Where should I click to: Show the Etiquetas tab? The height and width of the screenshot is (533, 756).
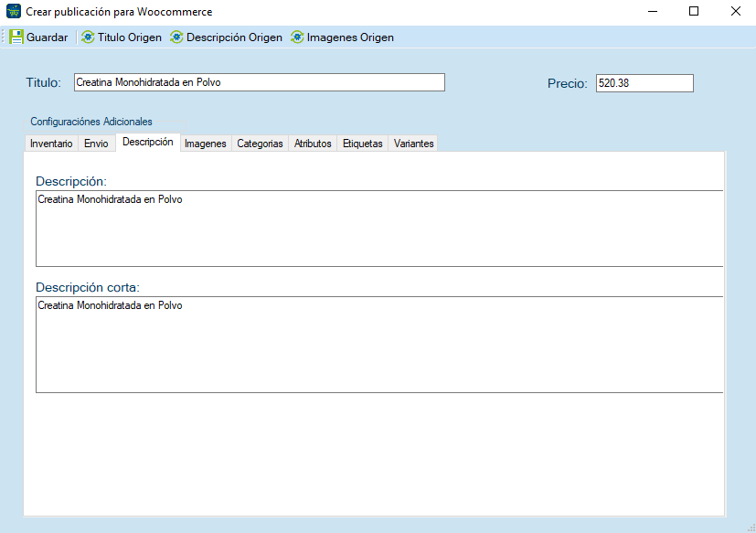pos(363,144)
